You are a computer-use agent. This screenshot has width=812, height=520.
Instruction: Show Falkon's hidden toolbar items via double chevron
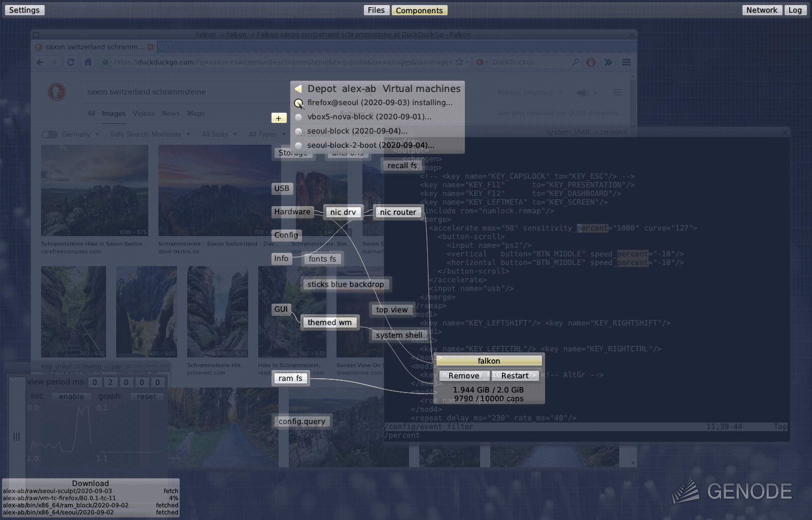click(x=608, y=62)
